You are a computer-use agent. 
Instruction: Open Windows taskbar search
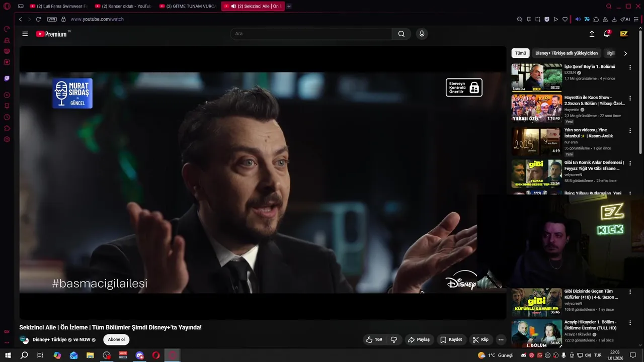pyautogui.click(x=24, y=355)
